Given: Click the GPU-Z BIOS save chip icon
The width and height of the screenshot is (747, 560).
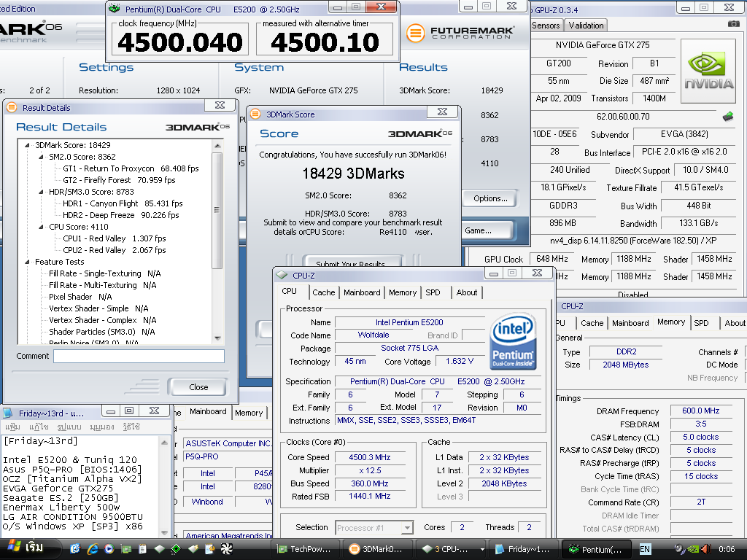Looking at the screenshot, I should (727, 117).
